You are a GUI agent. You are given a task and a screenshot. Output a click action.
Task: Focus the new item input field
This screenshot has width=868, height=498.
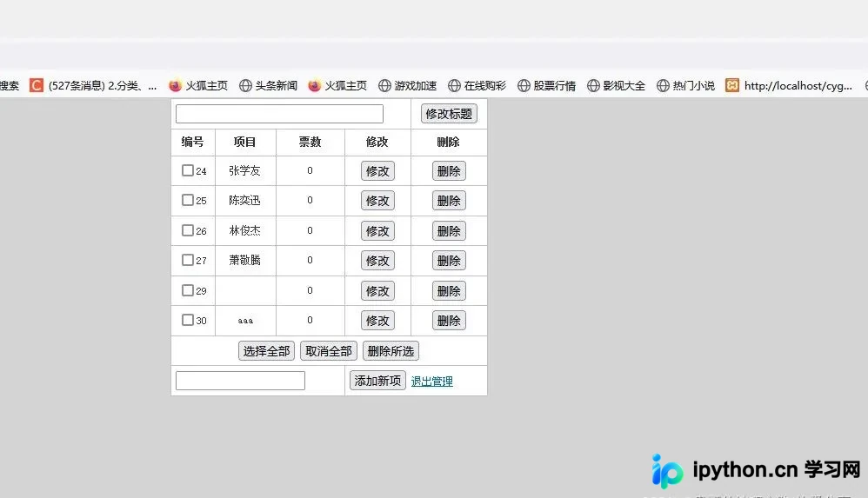pyautogui.click(x=240, y=381)
